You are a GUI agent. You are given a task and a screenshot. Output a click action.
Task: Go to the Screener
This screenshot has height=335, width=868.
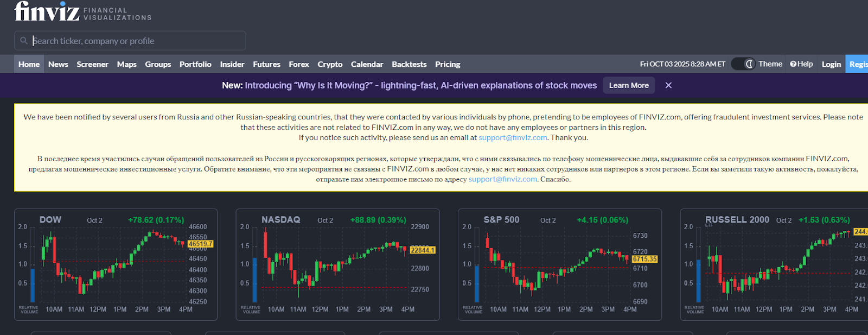(x=92, y=64)
